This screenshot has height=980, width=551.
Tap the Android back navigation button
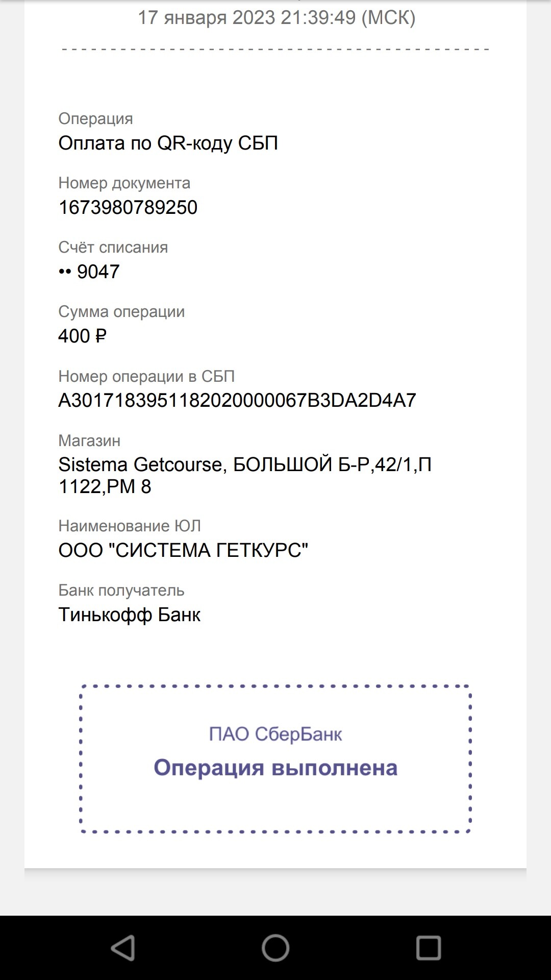(123, 948)
